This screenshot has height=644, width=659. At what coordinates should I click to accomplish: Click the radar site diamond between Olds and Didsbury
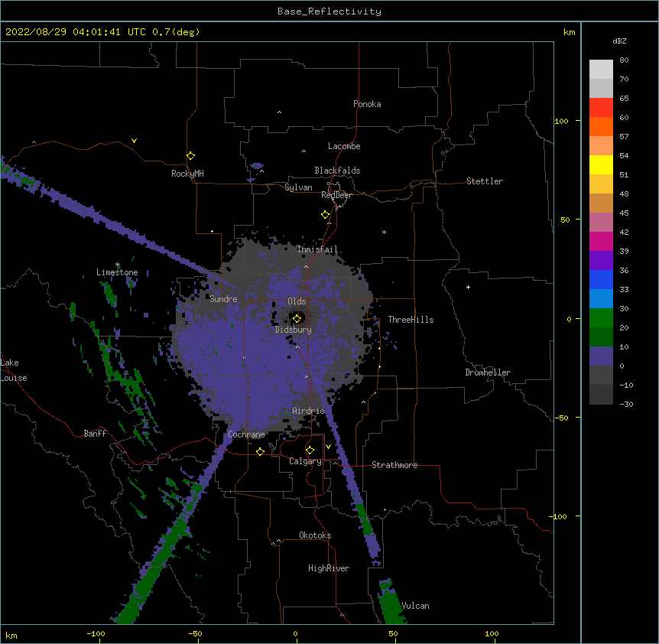point(297,318)
